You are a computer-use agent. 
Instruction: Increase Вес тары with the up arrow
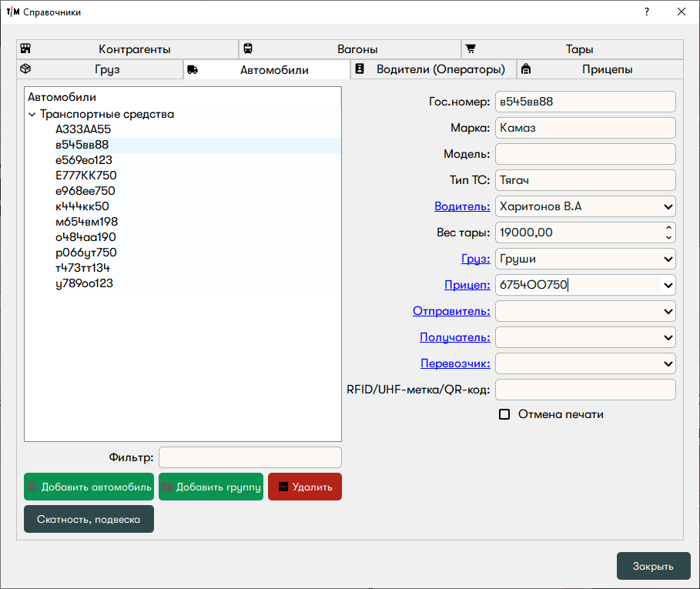click(668, 227)
